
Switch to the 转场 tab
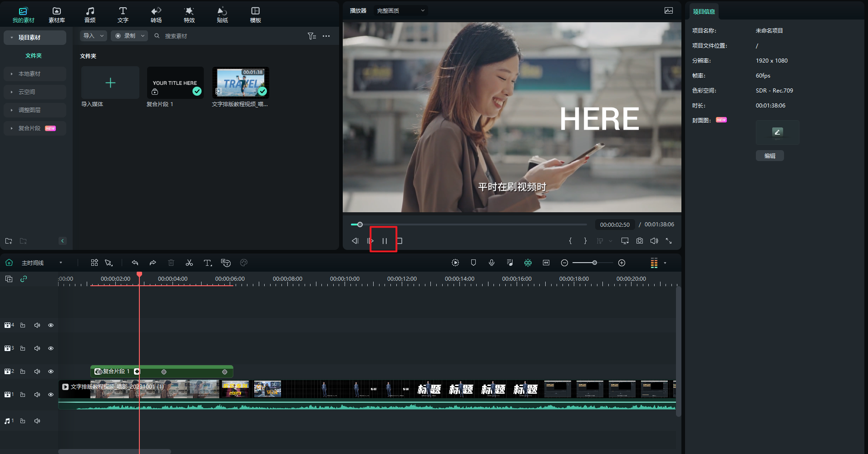tap(156, 15)
